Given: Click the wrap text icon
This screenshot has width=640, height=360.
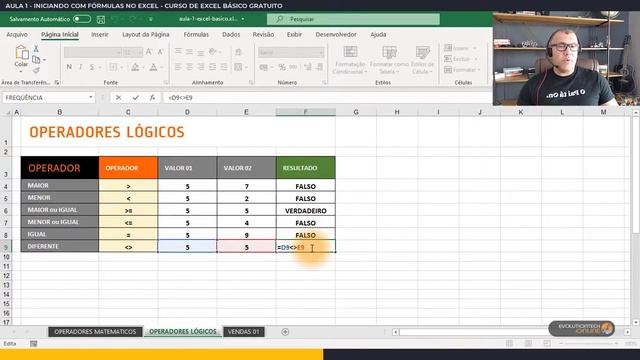Looking at the screenshot, I should coord(238,52).
